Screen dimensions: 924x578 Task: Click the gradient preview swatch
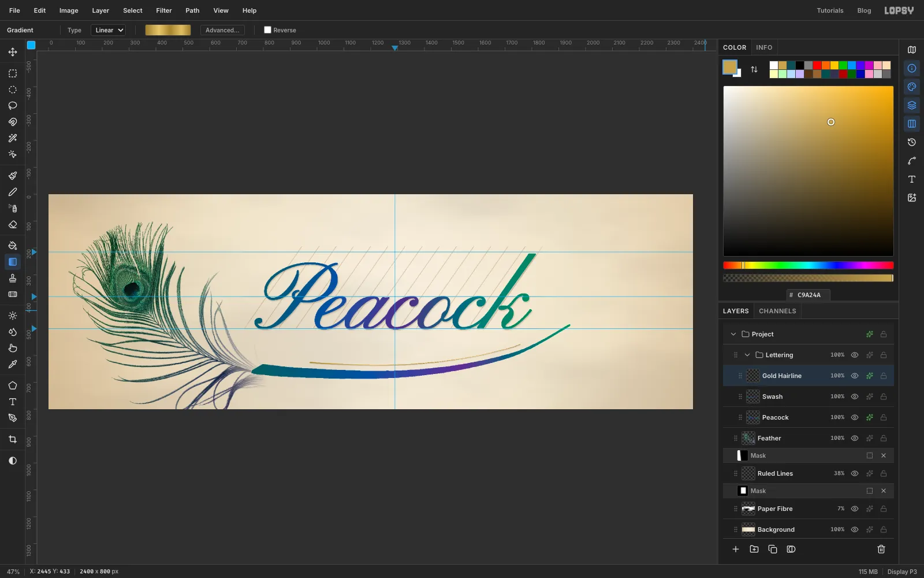(x=168, y=30)
